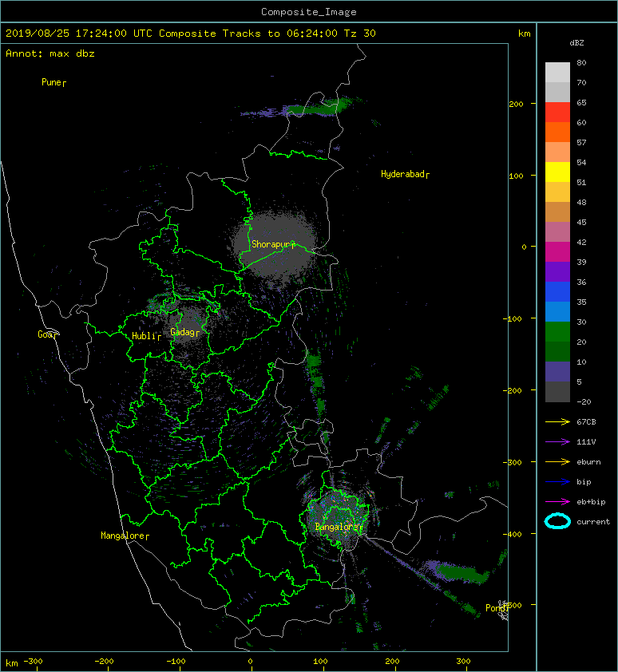Click the dBZ legend heading
The width and height of the screenshot is (618, 672).
[576, 43]
